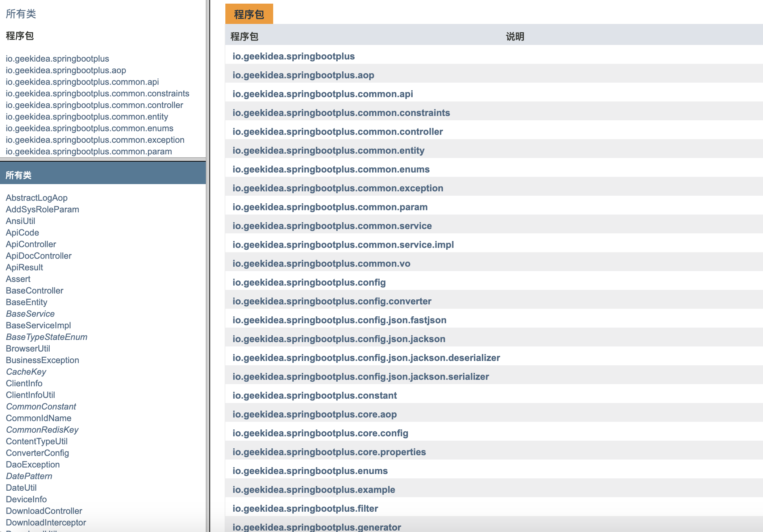Expand io.geekidea.springbootplus.config.json.jackson.serializer

pyautogui.click(x=360, y=377)
